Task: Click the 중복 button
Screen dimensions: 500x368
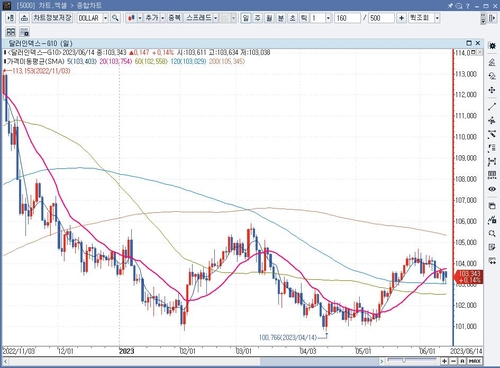Action: pos(174,18)
